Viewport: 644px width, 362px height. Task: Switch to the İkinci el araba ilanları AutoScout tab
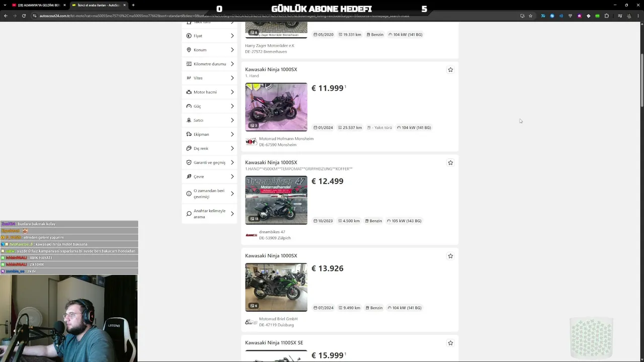99,5
